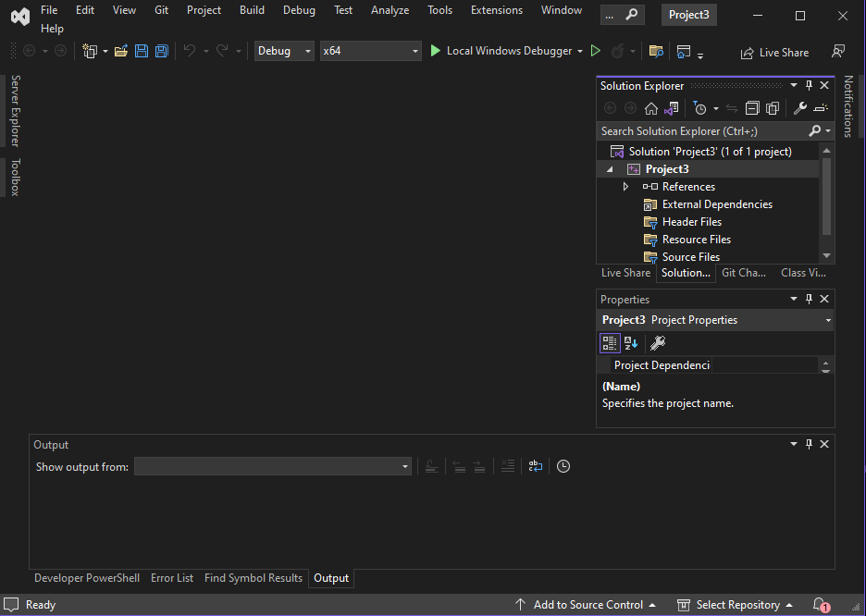Open Solution Explorer properties wrench icon
The height and width of the screenshot is (616, 866).
[x=800, y=107]
